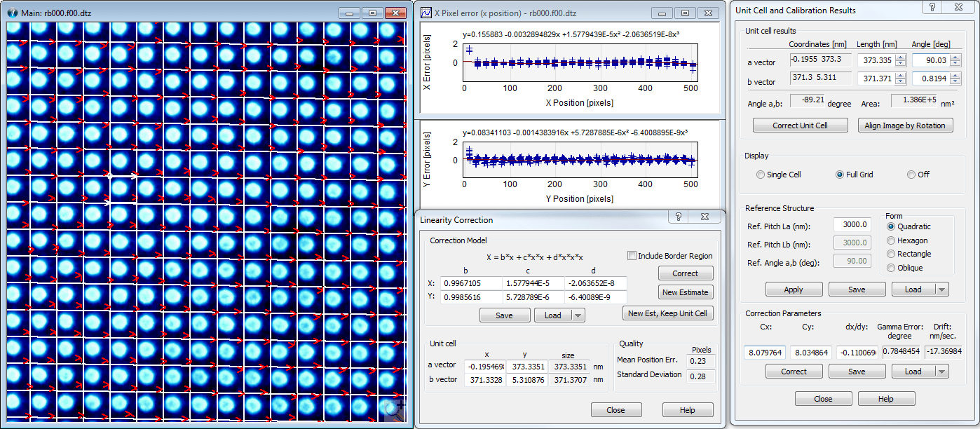Click the Ref. Pitch La input field
This screenshot has width=980, height=429.
[x=852, y=225]
